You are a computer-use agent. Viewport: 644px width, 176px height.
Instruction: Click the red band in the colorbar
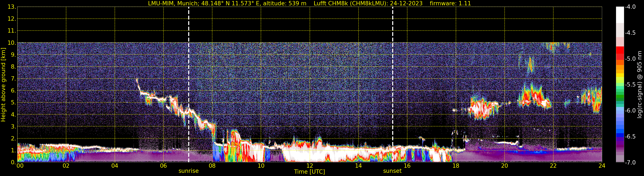coord(620,54)
